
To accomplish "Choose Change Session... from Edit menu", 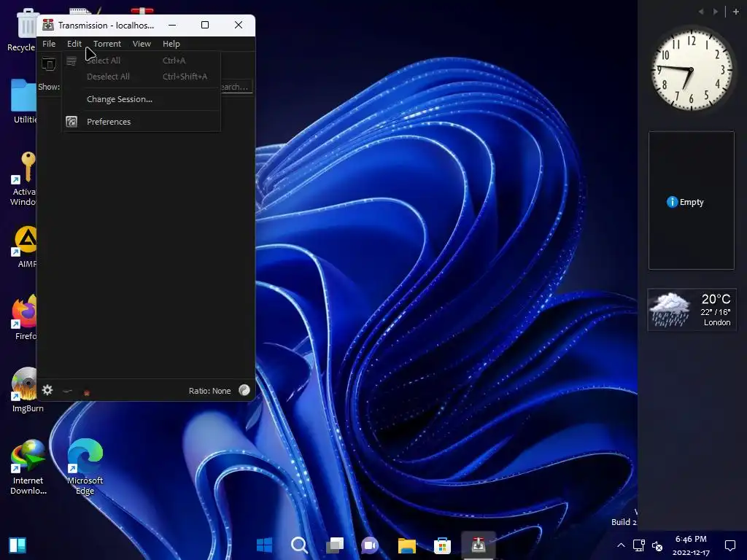I will (142, 99).
